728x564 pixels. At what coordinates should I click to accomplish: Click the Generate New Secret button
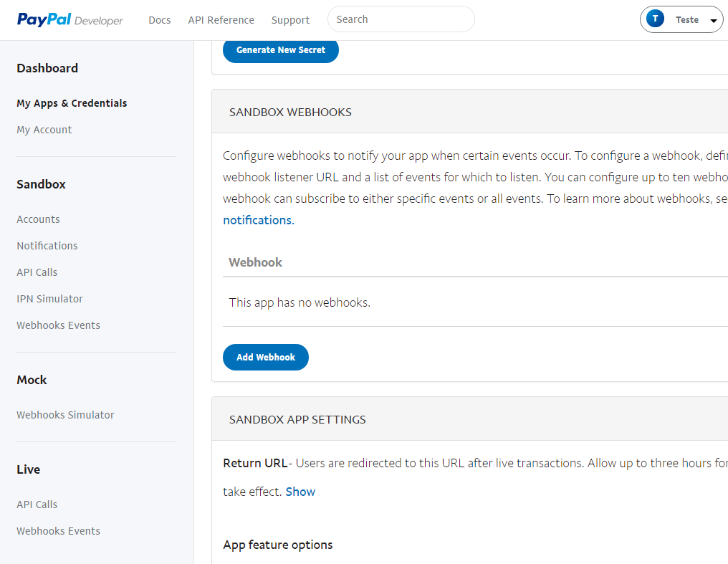click(x=281, y=49)
